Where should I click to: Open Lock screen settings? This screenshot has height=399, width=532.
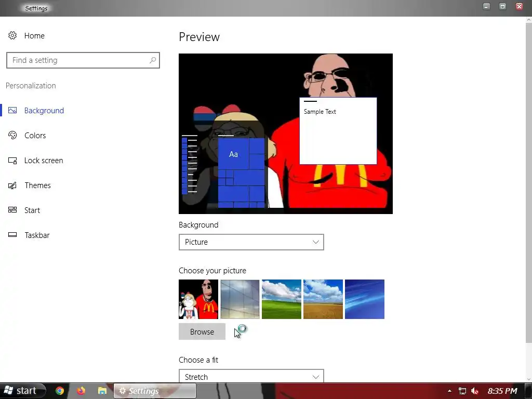point(44,161)
